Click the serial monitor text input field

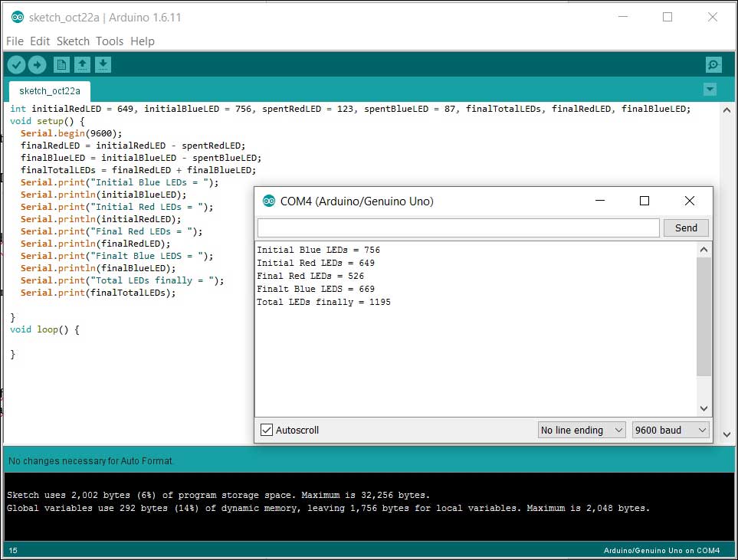(x=458, y=228)
